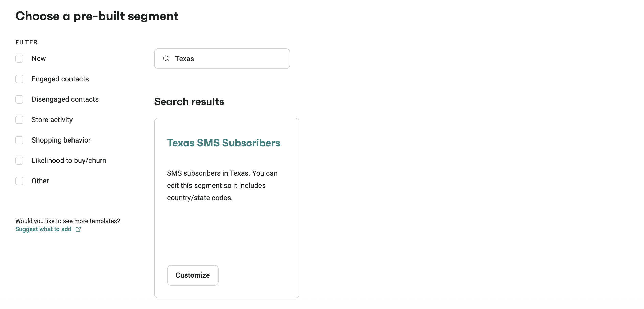Click the external link icon beside Suggest
Image resolution: width=644 pixels, height=309 pixels.
78,229
